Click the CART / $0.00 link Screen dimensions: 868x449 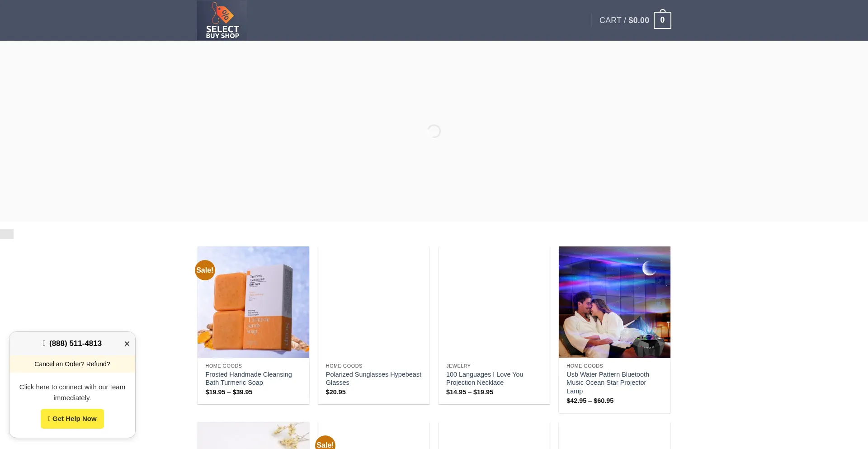pyautogui.click(x=624, y=20)
